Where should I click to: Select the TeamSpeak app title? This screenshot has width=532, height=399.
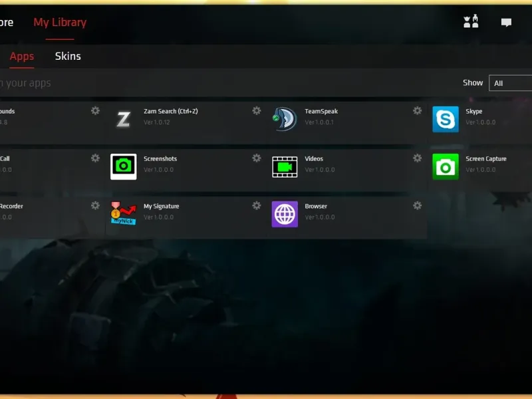[x=321, y=111]
